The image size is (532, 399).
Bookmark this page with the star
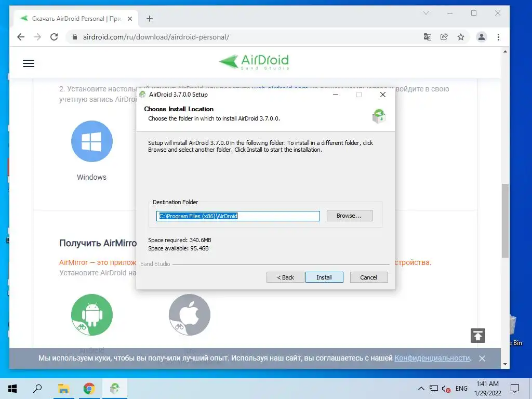[x=461, y=37]
